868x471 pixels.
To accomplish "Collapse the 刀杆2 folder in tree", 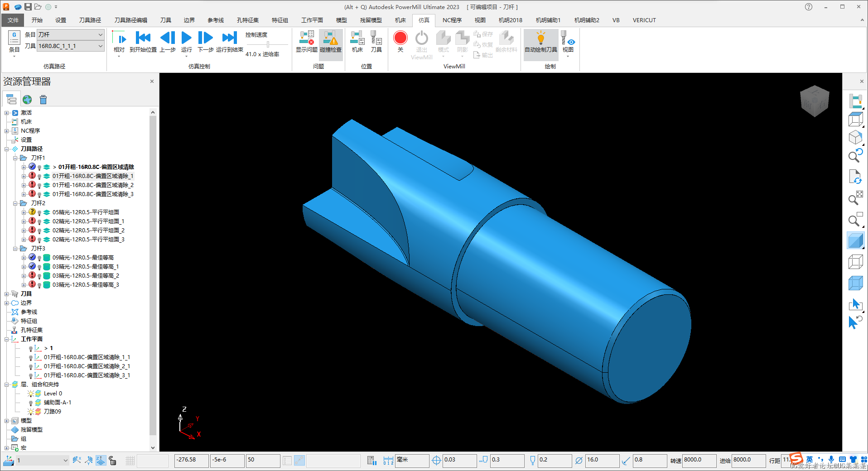I will [15, 203].
